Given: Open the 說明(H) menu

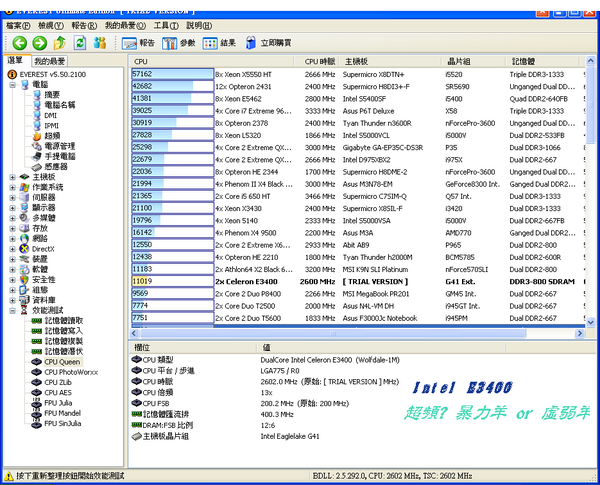Looking at the screenshot, I should tap(199, 26).
